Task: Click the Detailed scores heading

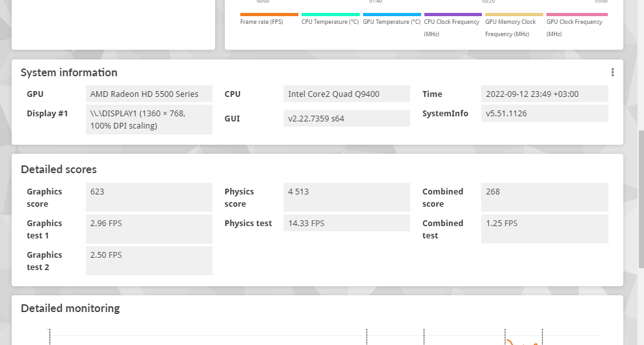Action: coord(59,169)
